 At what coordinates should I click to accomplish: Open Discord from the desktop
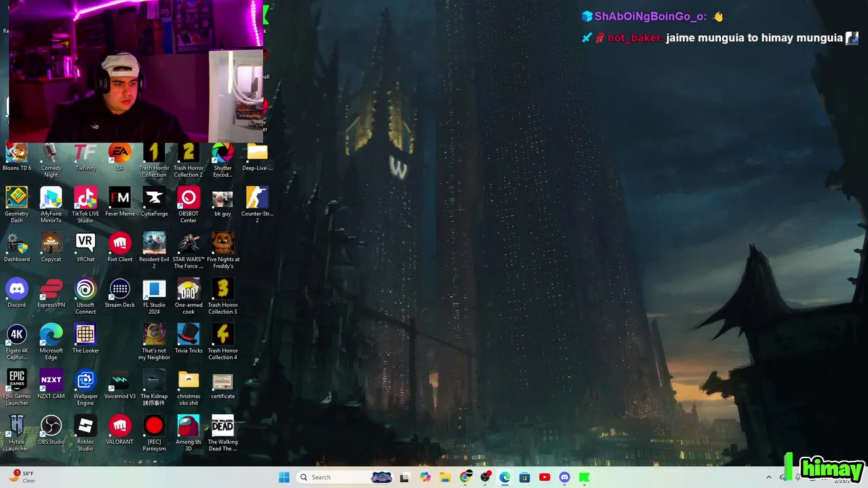(x=17, y=293)
